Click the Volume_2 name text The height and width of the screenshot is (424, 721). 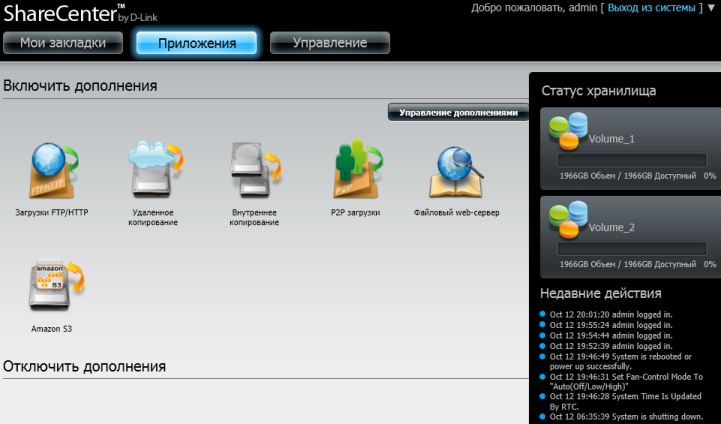(612, 227)
